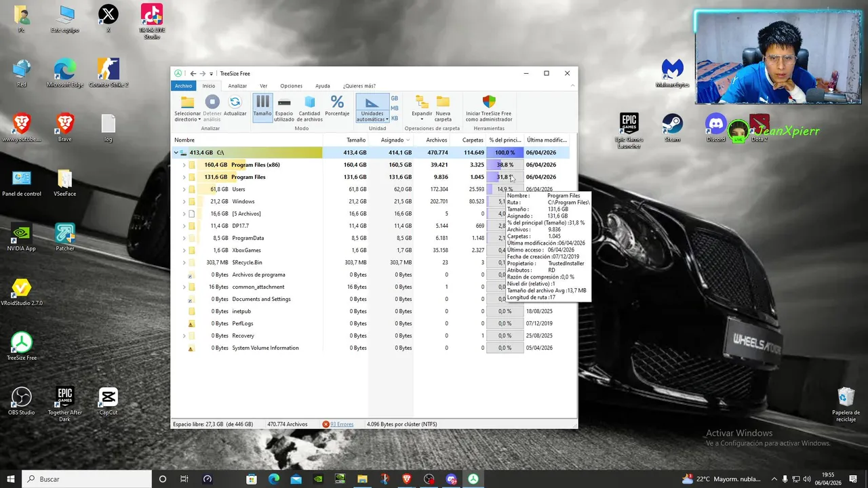Select the Papelera de reciclaje desktop icon
This screenshot has height=488, width=868.
click(x=846, y=405)
